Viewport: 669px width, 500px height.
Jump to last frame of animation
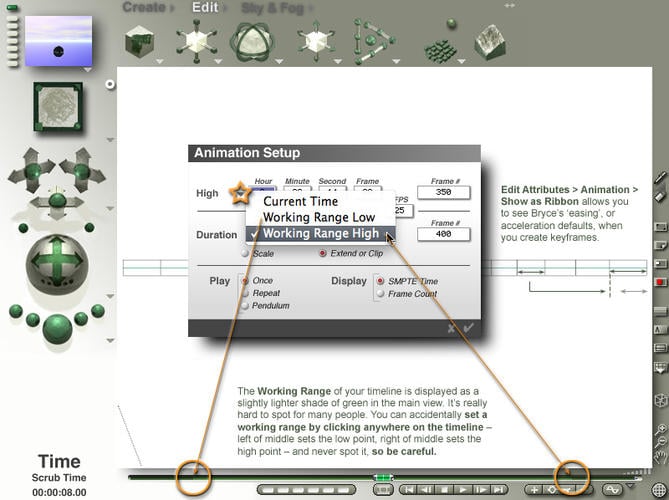click(x=498, y=490)
